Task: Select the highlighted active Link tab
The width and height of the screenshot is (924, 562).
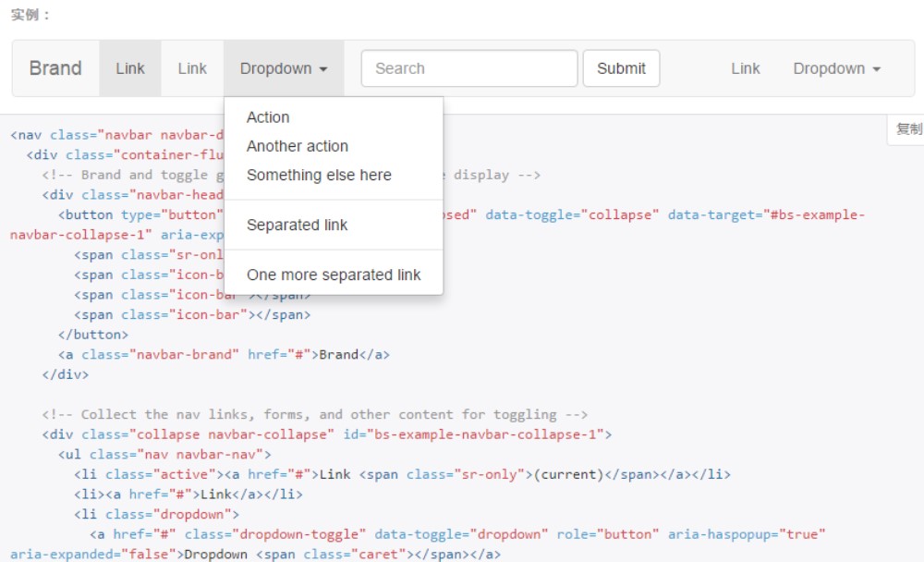Action: [x=130, y=68]
